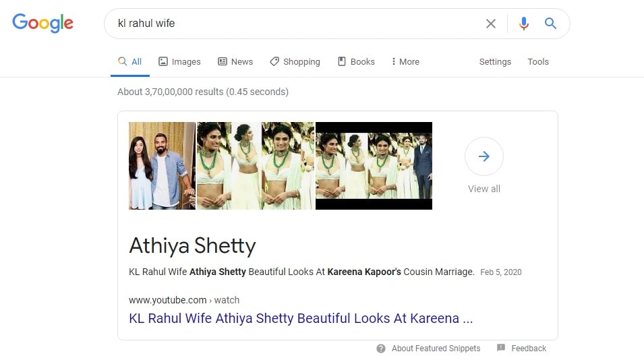Click the question mark help icon

pos(381,349)
